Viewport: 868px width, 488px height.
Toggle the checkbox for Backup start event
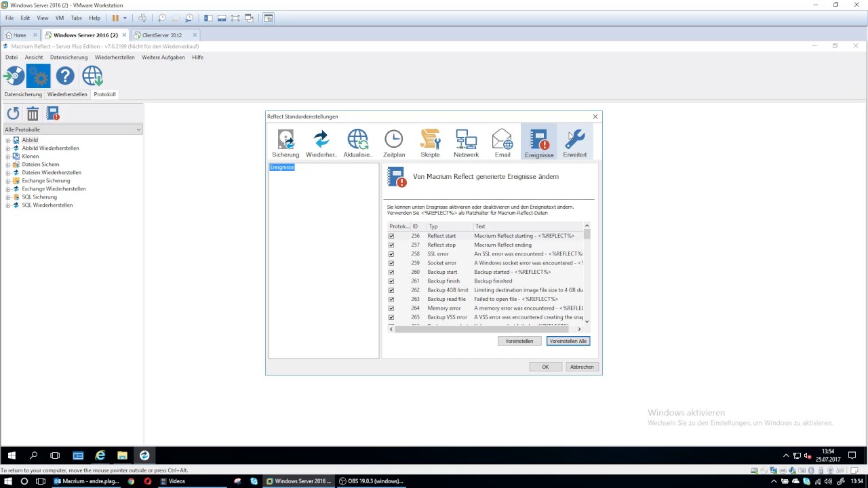tap(391, 272)
